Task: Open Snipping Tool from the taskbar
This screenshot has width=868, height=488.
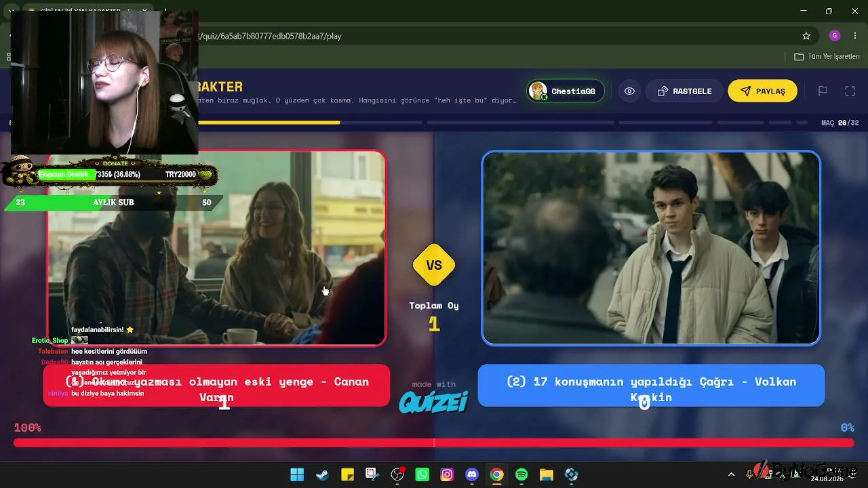Action: [372, 474]
